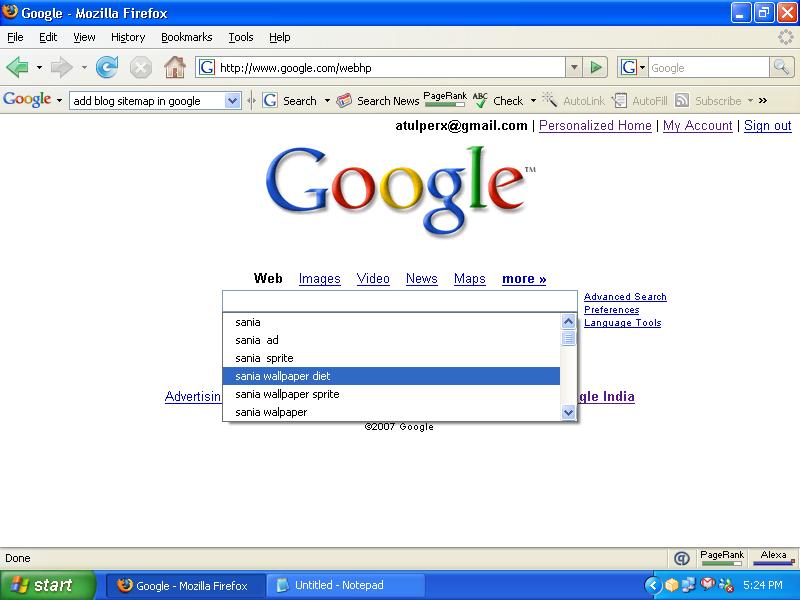
Task: Open the Google Toolbar logo menu arrow
Action: point(59,101)
